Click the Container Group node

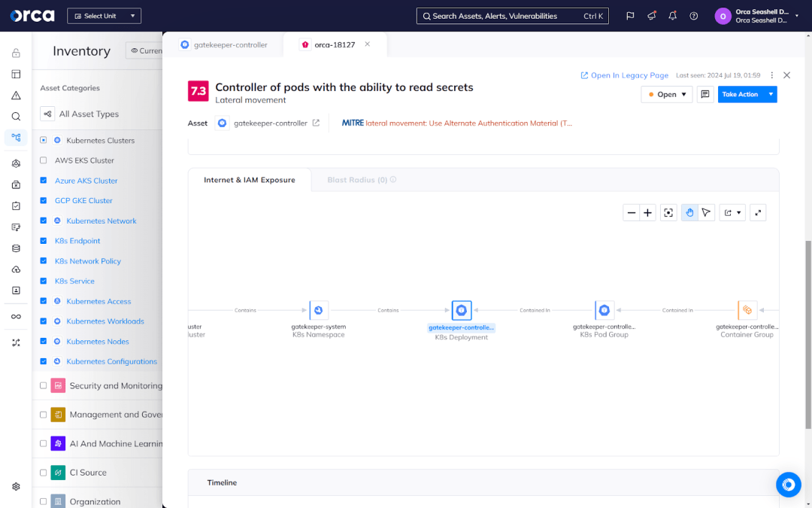point(747,310)
